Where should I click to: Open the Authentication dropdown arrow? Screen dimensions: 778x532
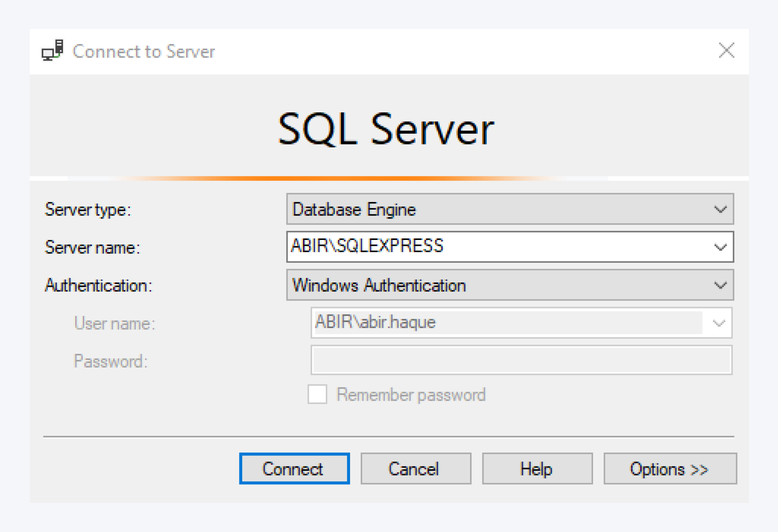720,285
